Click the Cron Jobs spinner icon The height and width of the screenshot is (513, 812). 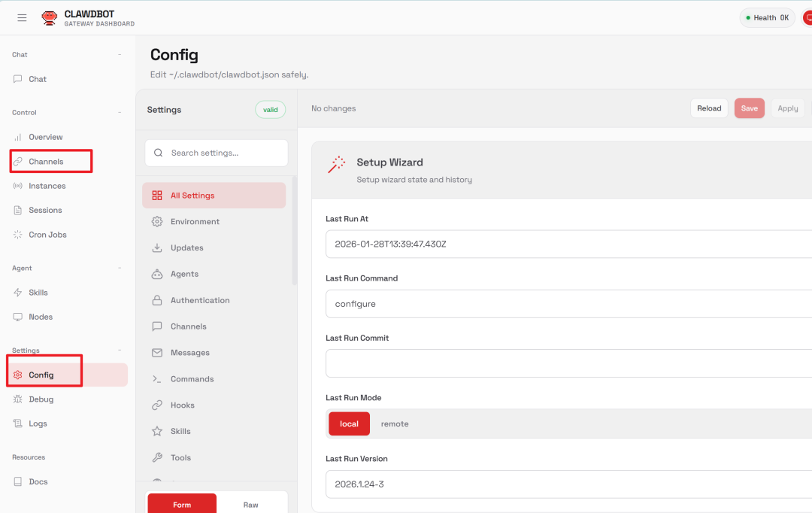click(17, 234)
